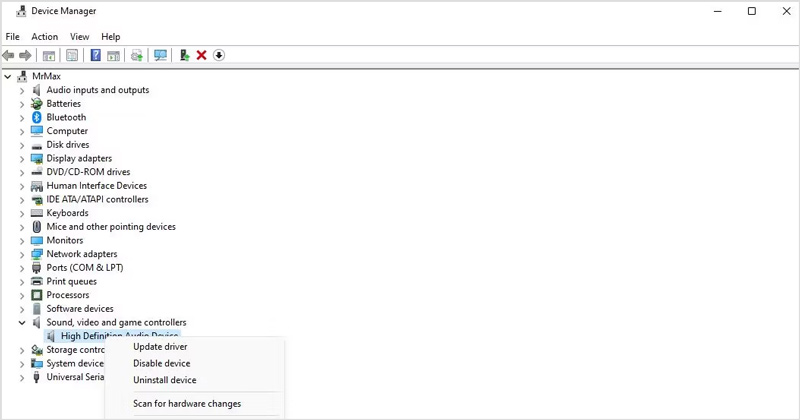Click the red X Uninstall device icon
800x420 pixels.
point(202,55)
